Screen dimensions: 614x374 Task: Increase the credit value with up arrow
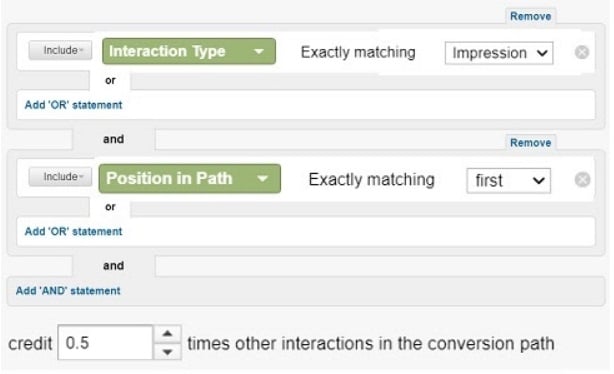point(168,334)
